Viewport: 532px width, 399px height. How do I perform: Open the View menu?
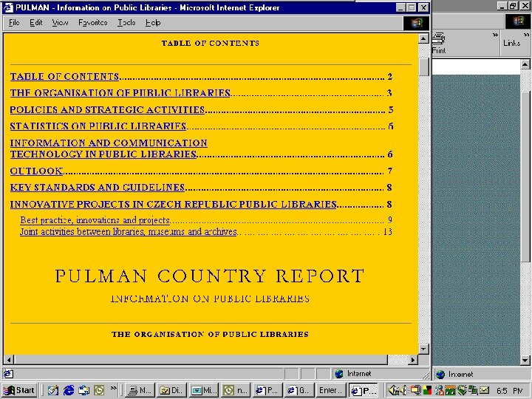point(60,23)
